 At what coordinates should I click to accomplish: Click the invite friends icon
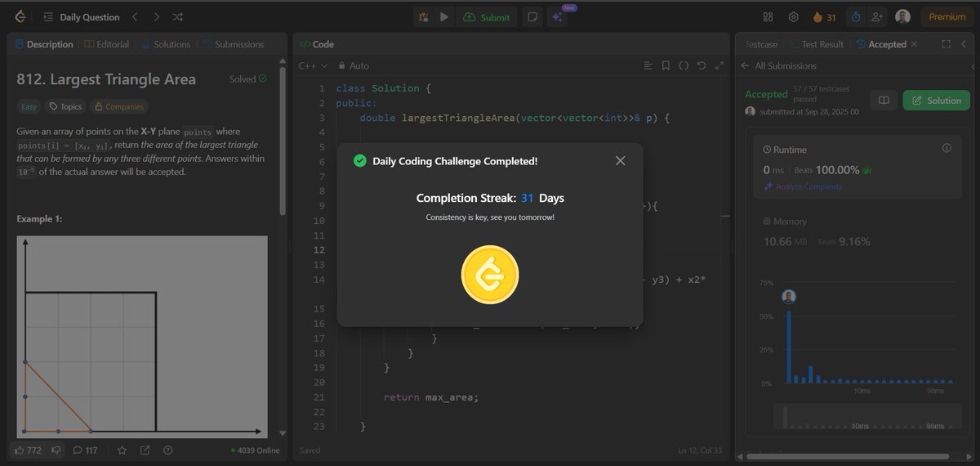[x=878, y=16]
